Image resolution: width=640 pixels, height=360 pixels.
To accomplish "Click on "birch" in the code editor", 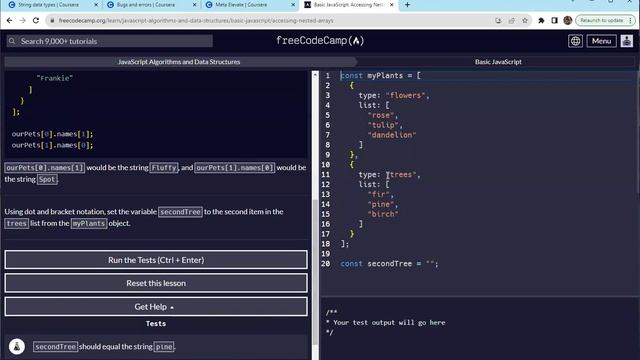I will [383, 214].
